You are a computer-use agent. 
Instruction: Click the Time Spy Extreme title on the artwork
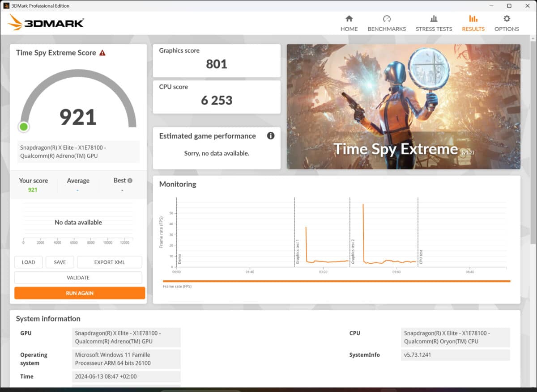[x=396, y=149]
